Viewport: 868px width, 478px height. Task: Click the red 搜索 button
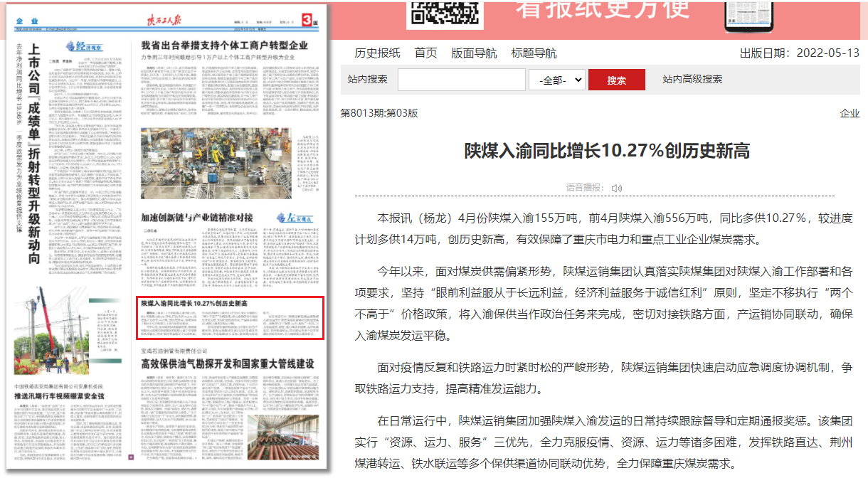(x=616, y=80)
